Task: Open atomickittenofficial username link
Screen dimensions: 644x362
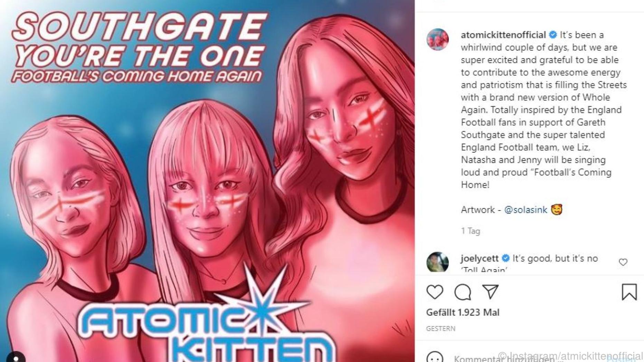Action: pyautogui.click(x=503, y=35)
